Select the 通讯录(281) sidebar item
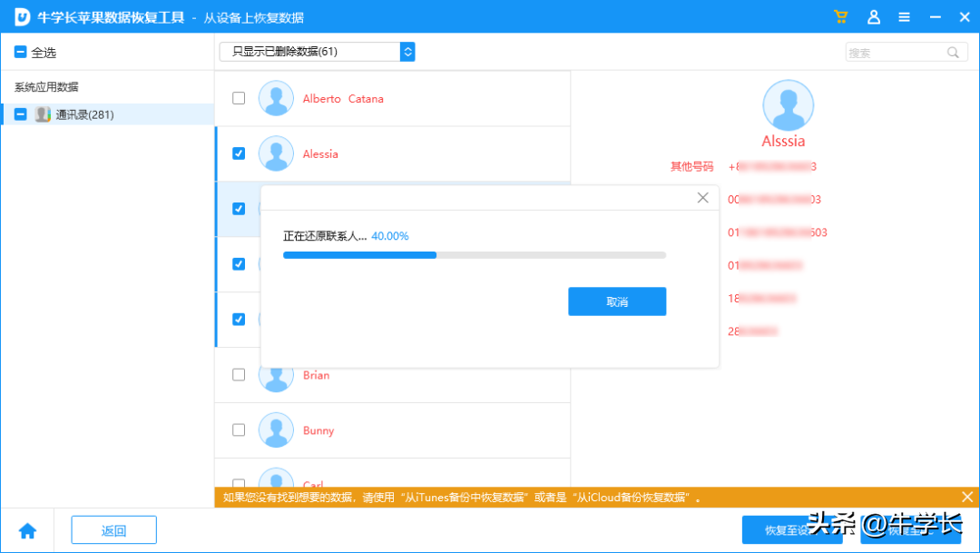980x553 pixels. coord(84,114)
